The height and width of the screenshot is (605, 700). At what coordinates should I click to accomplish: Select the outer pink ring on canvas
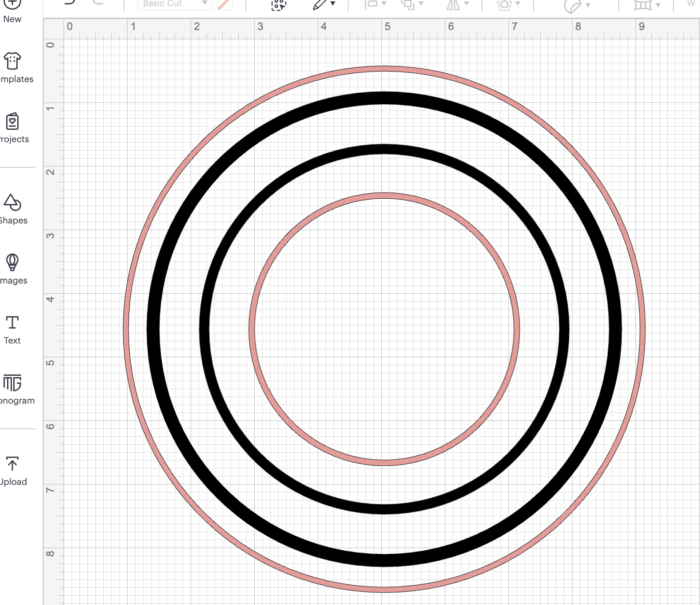click(x=384, y=68)
